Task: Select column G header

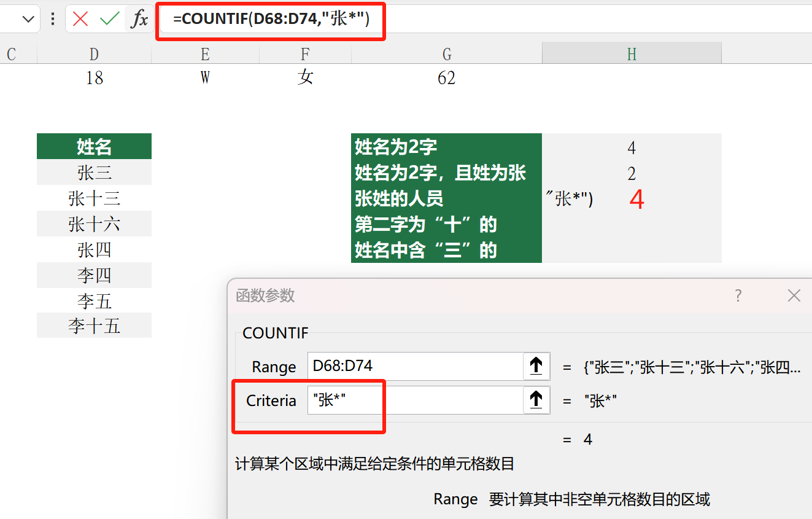Action: point(447,55)
